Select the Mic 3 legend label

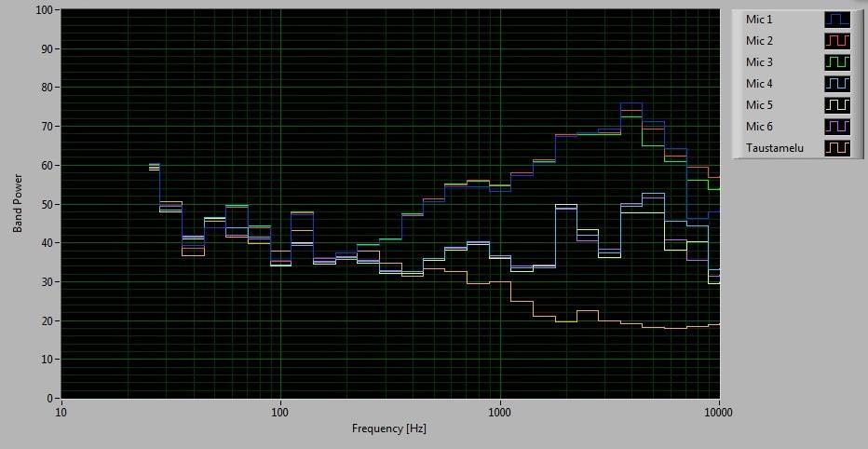click(759, 62)
